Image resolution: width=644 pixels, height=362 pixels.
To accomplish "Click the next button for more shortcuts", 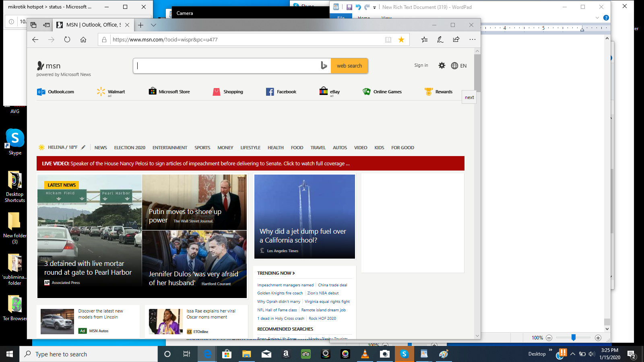I will [469, 97].
